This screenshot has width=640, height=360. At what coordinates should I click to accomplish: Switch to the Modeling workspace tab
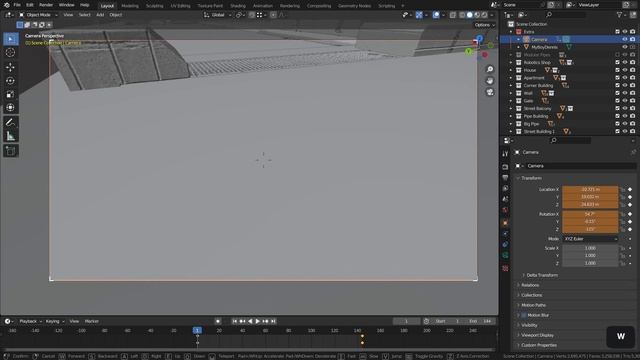130,6
